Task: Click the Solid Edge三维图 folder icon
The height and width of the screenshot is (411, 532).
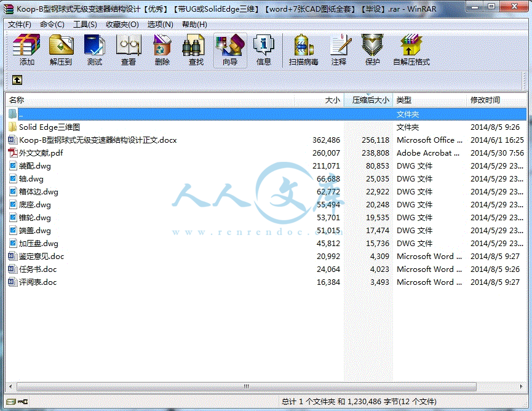Action: 12,127
